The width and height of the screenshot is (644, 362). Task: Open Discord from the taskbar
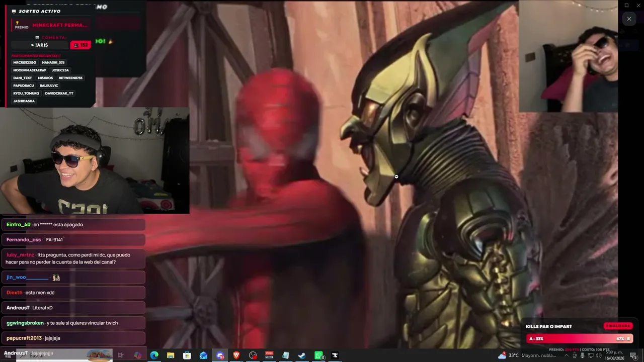pos(220,355)
